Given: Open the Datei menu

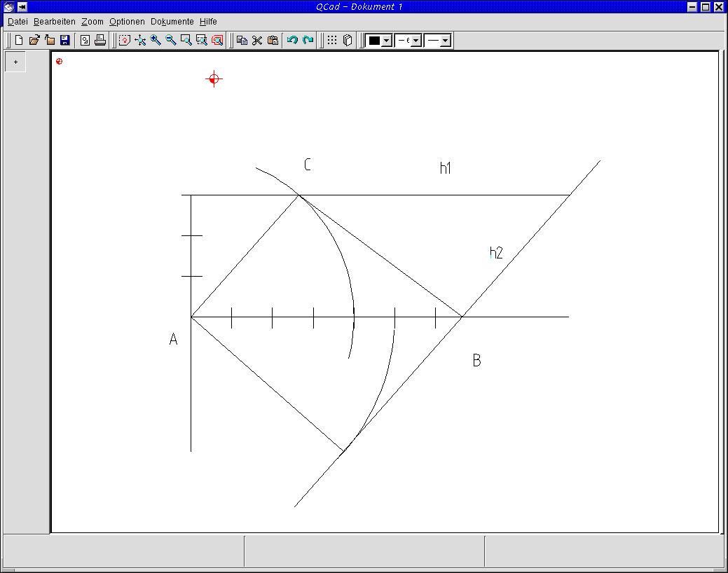Looking at the screenshot, I should pos(18,22).
